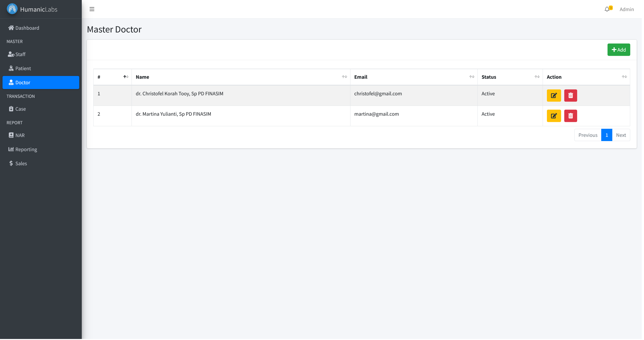The image size is (644, 340).
Task: Select page 1 in pagination
Action: (x=607, y=135)
